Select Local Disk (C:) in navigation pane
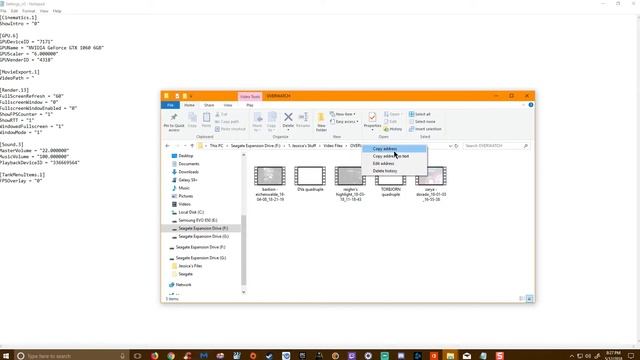640x360 pixels. click(x=191, y=212)
